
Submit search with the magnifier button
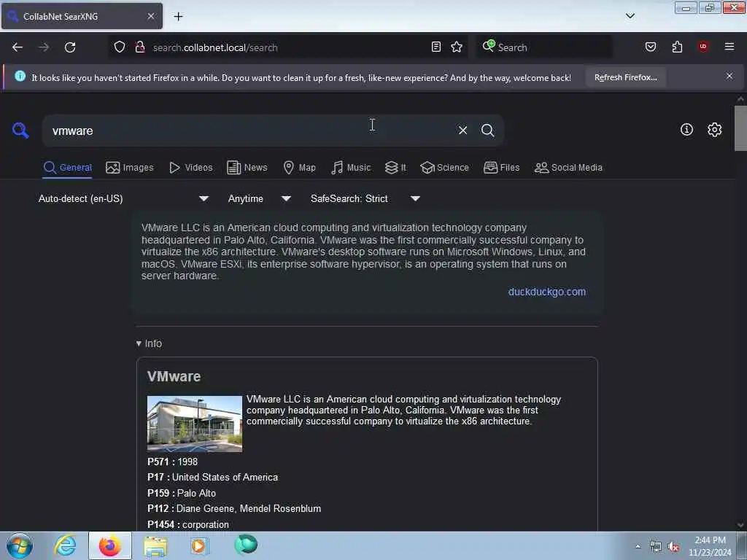tap(487, 130)
